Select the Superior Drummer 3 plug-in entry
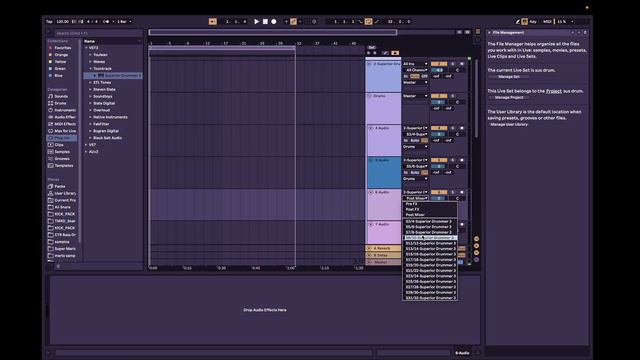 point(113,76)
